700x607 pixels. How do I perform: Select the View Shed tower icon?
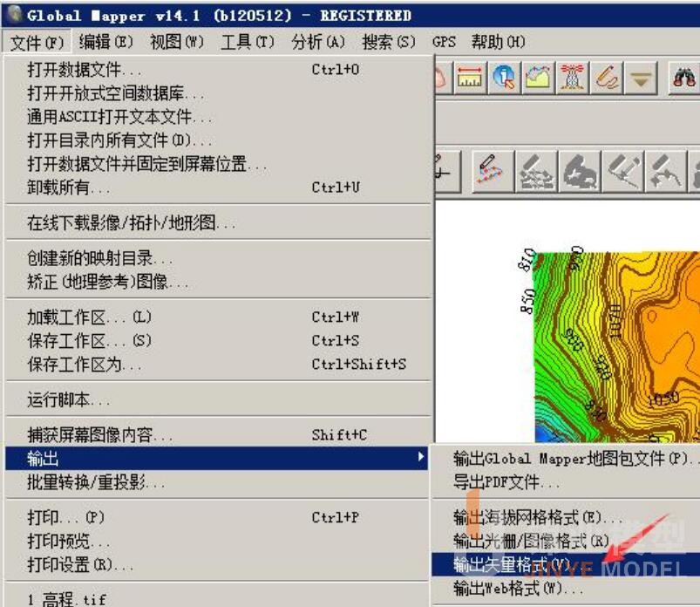pyautogui.click(x=572, y=78)
